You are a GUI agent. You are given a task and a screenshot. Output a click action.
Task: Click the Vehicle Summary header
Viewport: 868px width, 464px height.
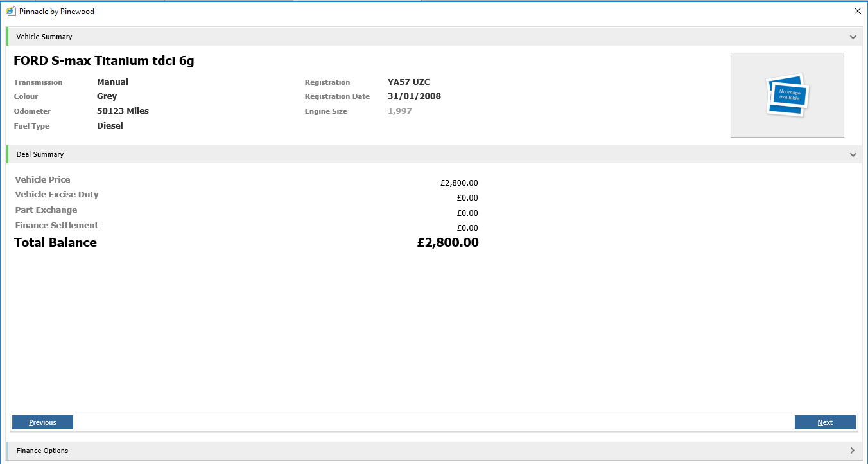[434, 37]
